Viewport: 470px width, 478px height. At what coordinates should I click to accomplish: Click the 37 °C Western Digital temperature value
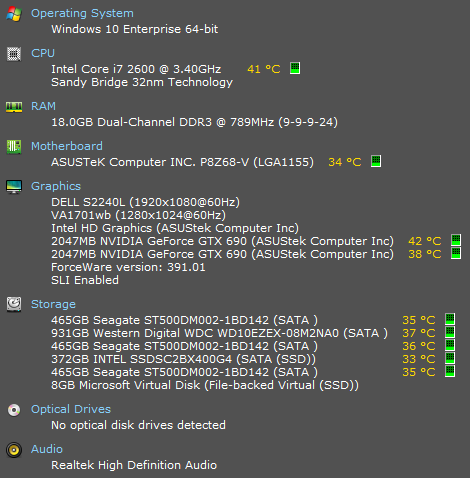tap(419, 333)
